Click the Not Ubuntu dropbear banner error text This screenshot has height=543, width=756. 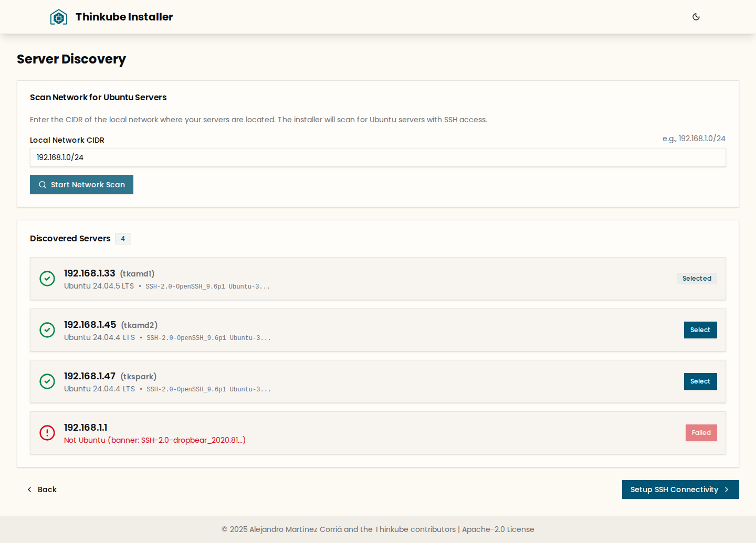click(x=155, y=440)
